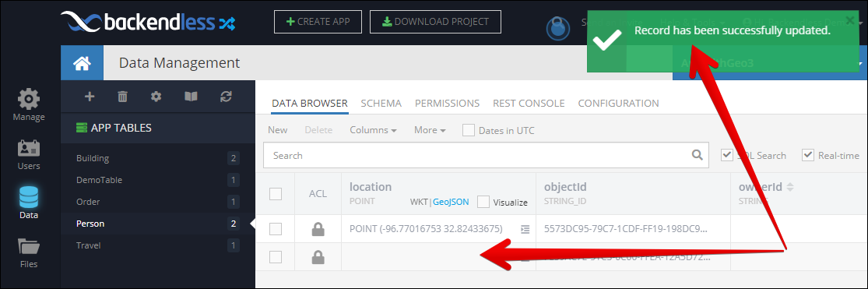The height and width of the screenshot is (289, 868).
Task: Toggle the Dates in UTC checkbox
Action: 469,131
